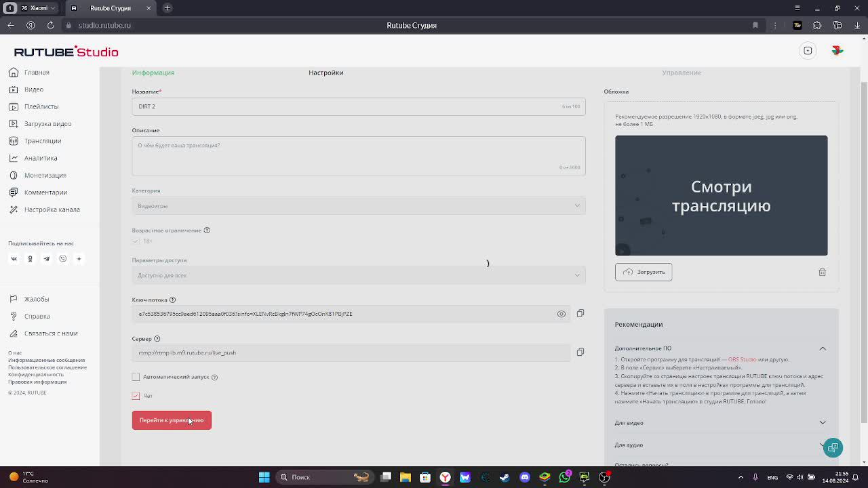Click the VK social icon
This screenshot has height=488, width=868.
click(14, 258)
